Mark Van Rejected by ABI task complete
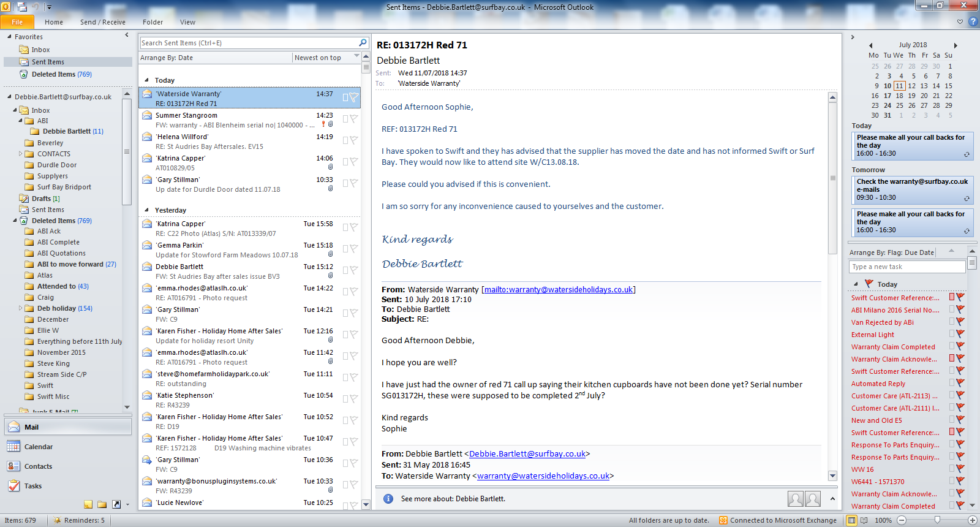The image size is (980, 527). click(x=952, y=322)
